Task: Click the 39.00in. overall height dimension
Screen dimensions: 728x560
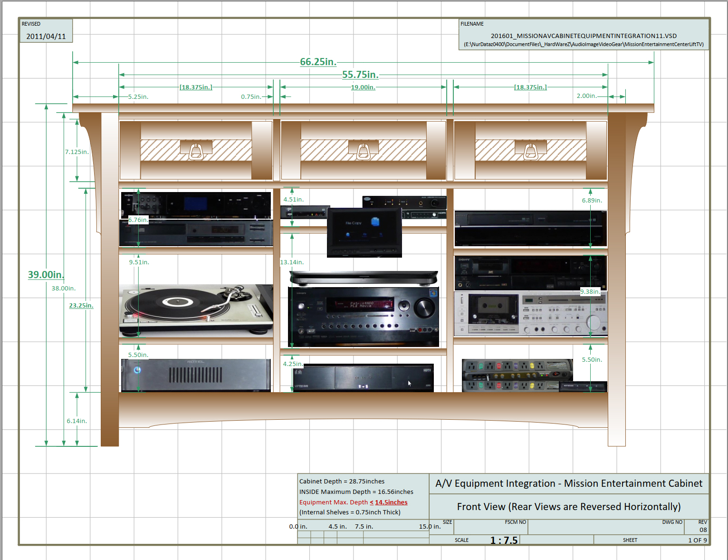Action: click(x=46, y=274)
